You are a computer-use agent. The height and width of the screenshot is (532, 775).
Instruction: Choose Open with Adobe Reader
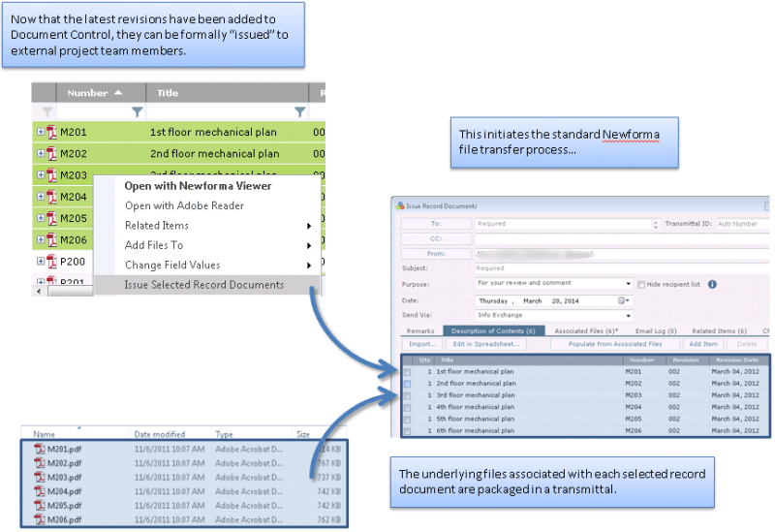184,205
